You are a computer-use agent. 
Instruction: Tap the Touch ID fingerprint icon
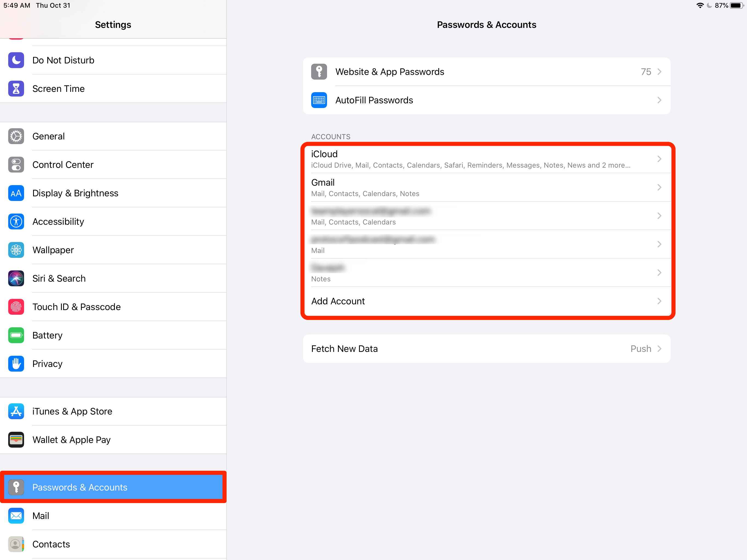pyautogui.click(x=16, y=307)
